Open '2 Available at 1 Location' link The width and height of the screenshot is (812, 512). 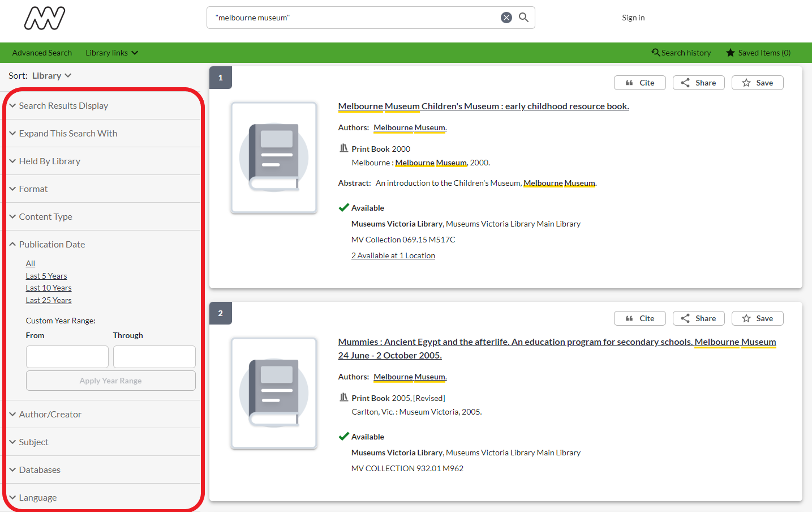[x=393, y=255]
